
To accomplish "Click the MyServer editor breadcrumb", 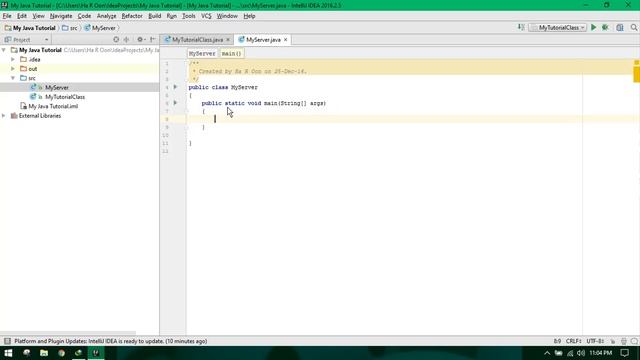I will tap(202, 53).
